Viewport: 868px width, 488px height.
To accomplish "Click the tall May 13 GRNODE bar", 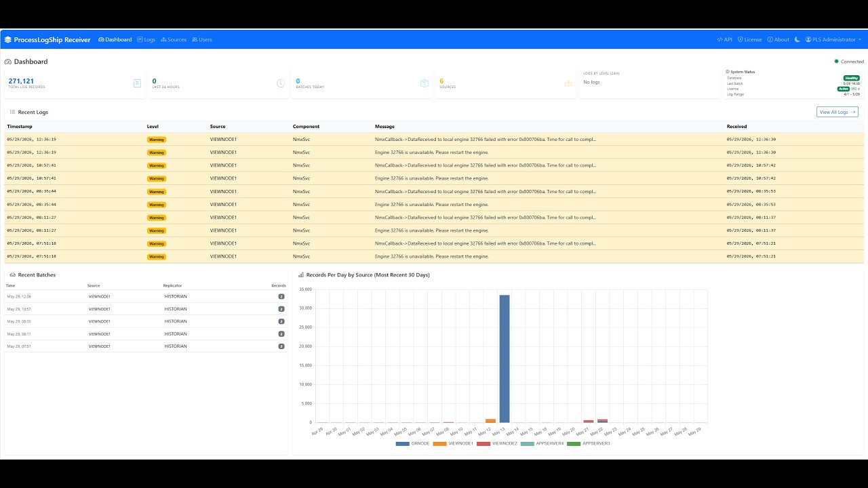I will click(505, 359).
